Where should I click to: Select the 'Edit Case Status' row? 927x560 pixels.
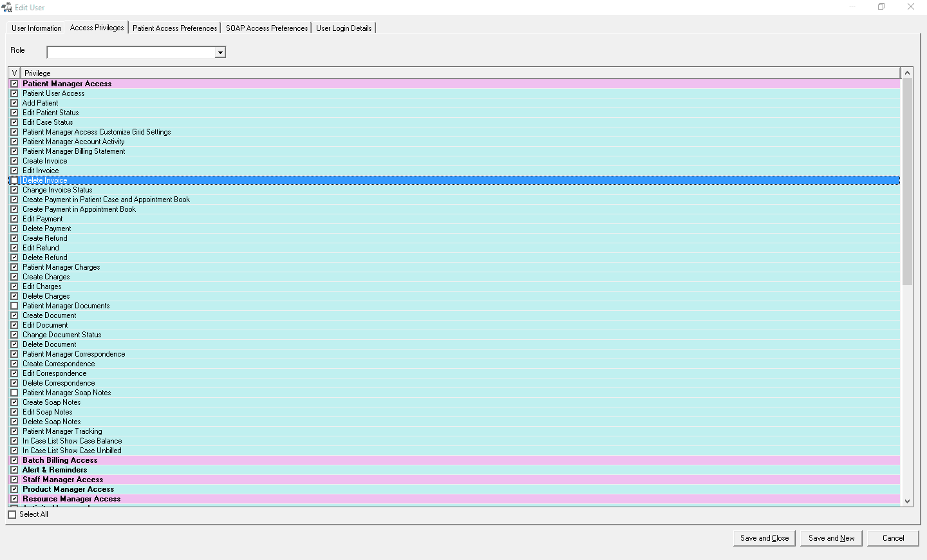[454, 122]
